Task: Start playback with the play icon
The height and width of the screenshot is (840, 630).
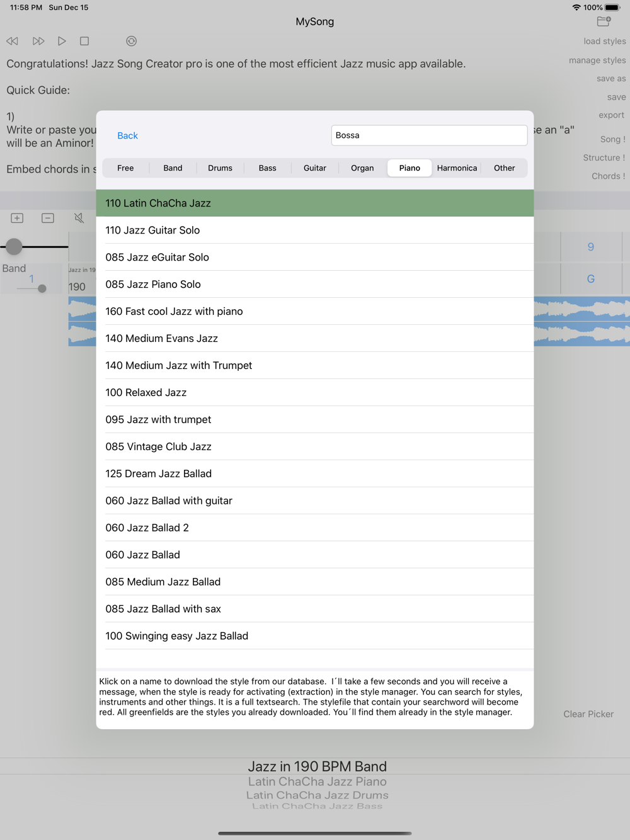Action: point(62,41)
